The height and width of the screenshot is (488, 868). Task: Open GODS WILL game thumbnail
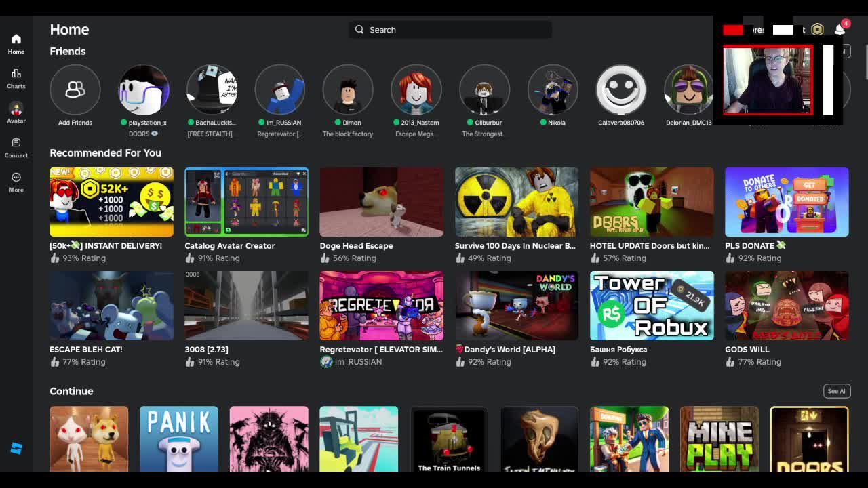click(x=787, y=306)
